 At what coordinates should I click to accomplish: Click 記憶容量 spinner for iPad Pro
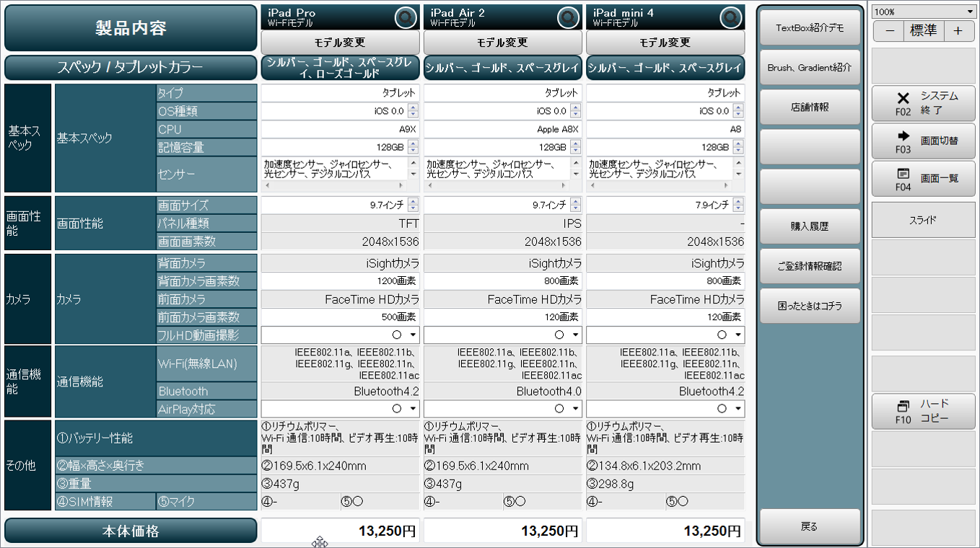click(x=413, y=147)
